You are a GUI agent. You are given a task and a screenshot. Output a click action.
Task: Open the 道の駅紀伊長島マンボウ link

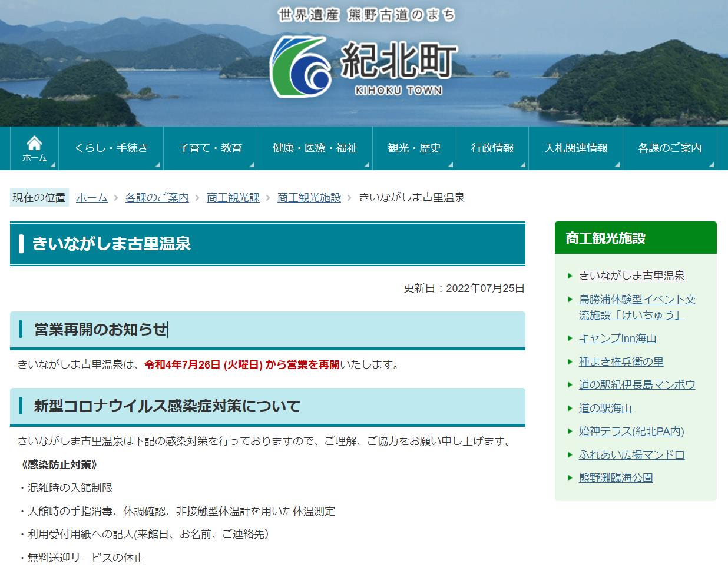637,385
